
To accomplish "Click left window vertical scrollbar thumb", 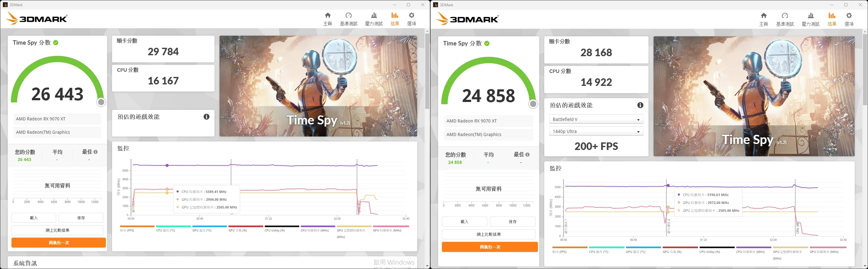I will coord(427,71).
